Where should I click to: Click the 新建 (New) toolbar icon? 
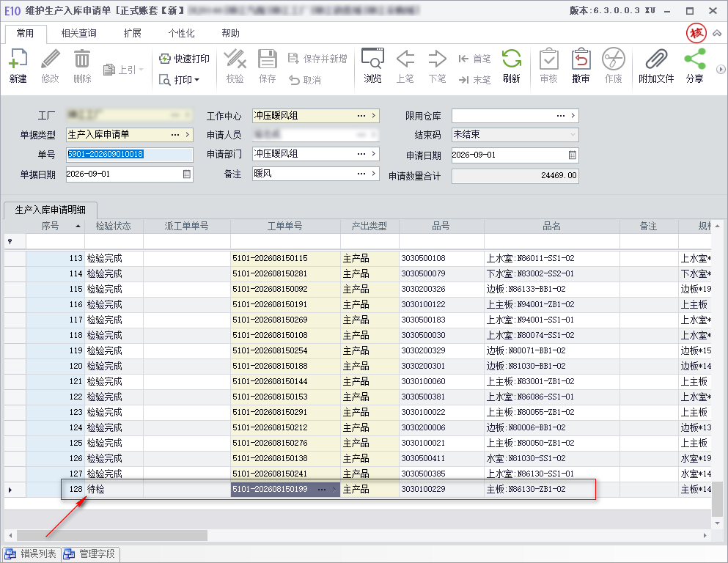click(x=18, y=65)
